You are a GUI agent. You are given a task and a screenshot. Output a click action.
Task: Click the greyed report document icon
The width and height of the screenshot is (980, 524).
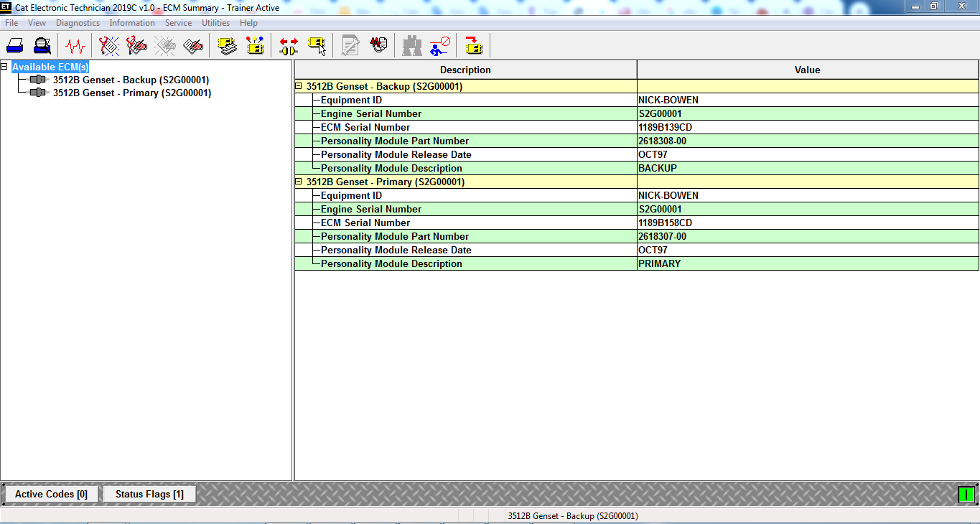click(x=350, y=46)
